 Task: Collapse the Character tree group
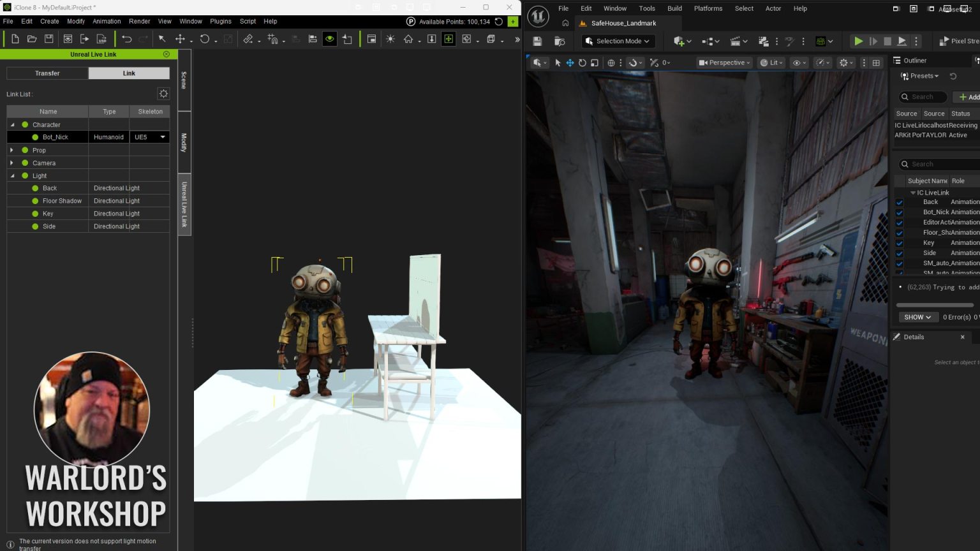point(12,125)
